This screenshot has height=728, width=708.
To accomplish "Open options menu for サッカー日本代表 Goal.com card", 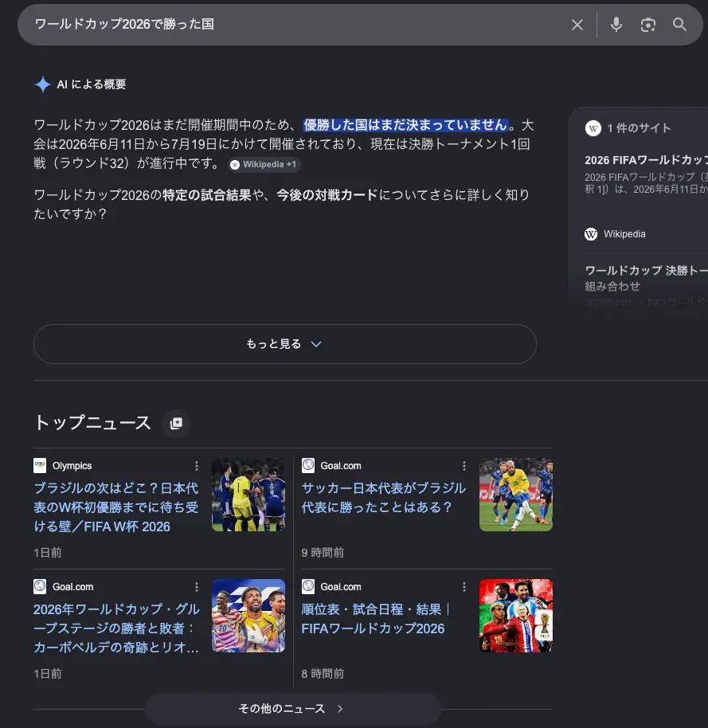I will (464, 466).
